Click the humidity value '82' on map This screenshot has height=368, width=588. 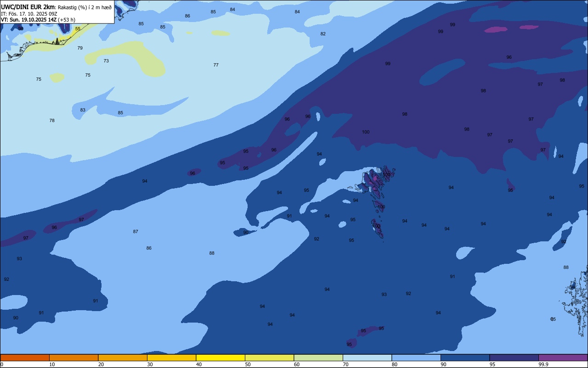323,33
